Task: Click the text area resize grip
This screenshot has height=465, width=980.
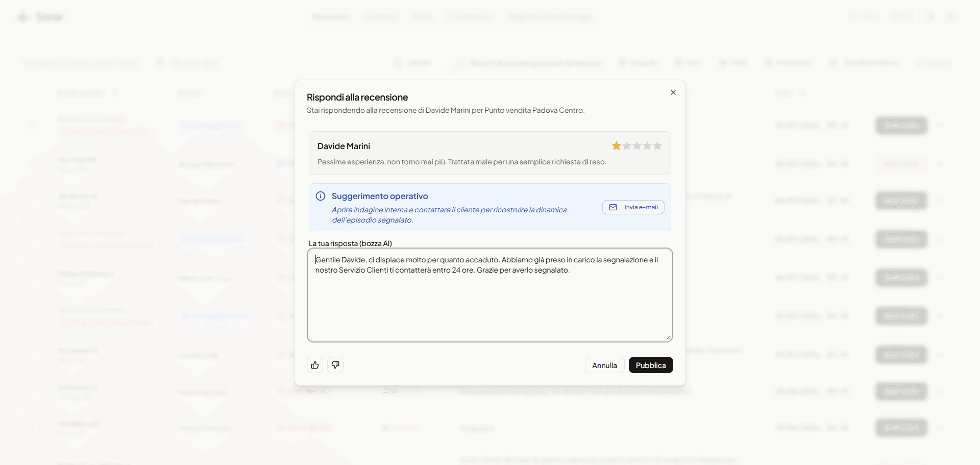Action: tap(668, 337)
